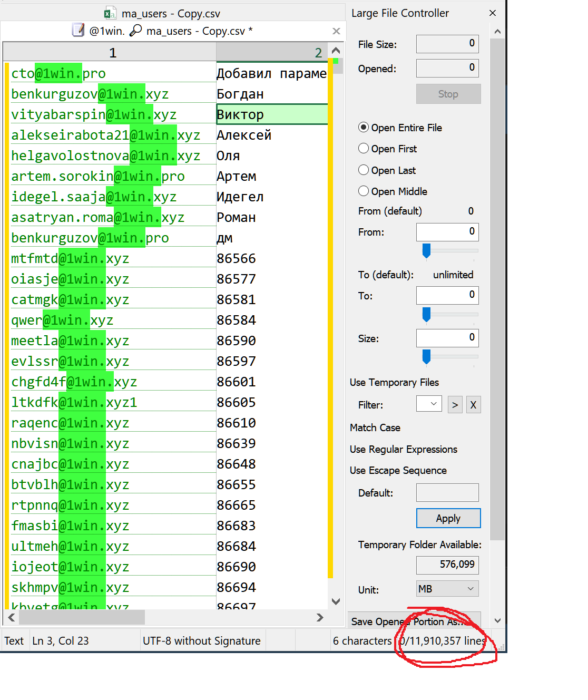Click the controller panel's scroll up arrow
This screenshot has height=700, width=588.
coord(497,32)
